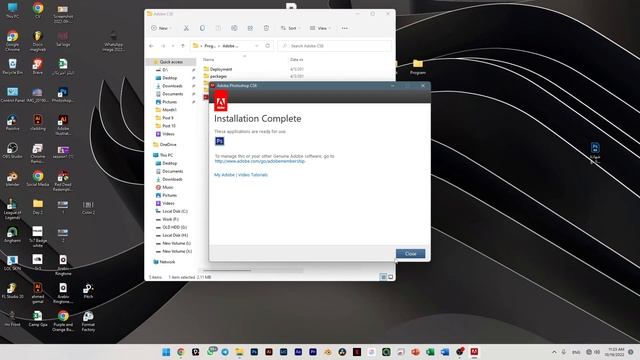Select the OBS Studio desktop shortcut
The image size is (640, 360).
13,151
